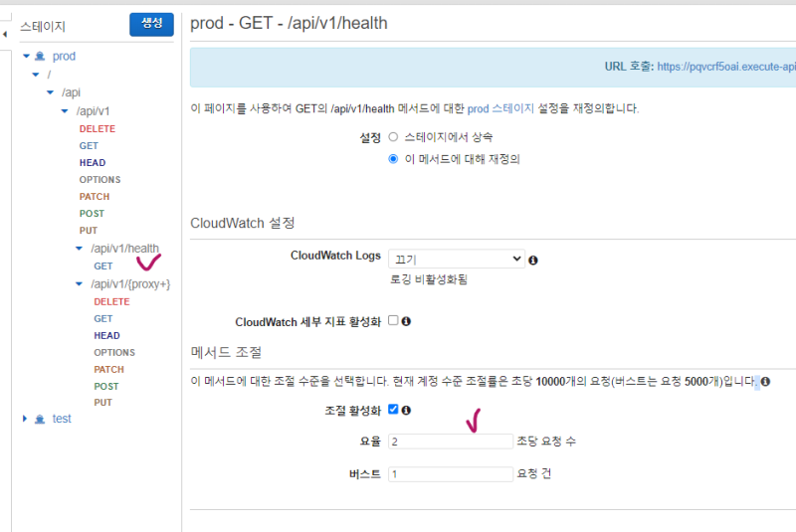Select GET method under /api/v1/health
Viewport: 796px width, 532px height.
coord(102,266)
